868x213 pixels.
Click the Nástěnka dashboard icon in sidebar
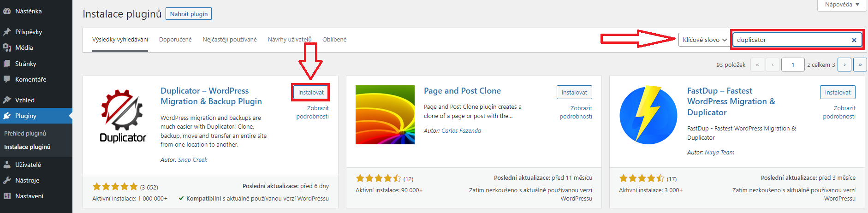coord(7,11)
